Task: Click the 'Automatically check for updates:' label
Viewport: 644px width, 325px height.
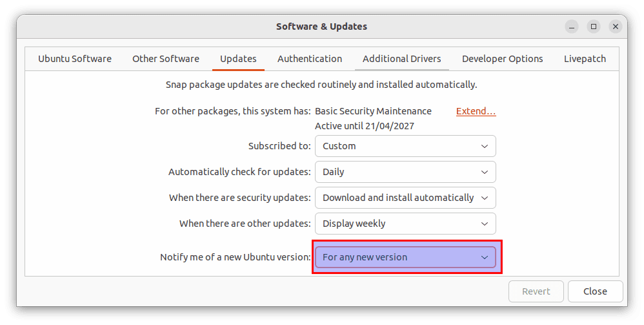Action: point(239,172)
